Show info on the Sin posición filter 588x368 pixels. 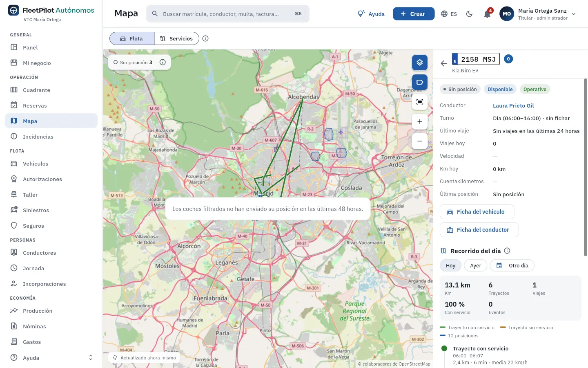pyautogui.click(x=163, y=63)
